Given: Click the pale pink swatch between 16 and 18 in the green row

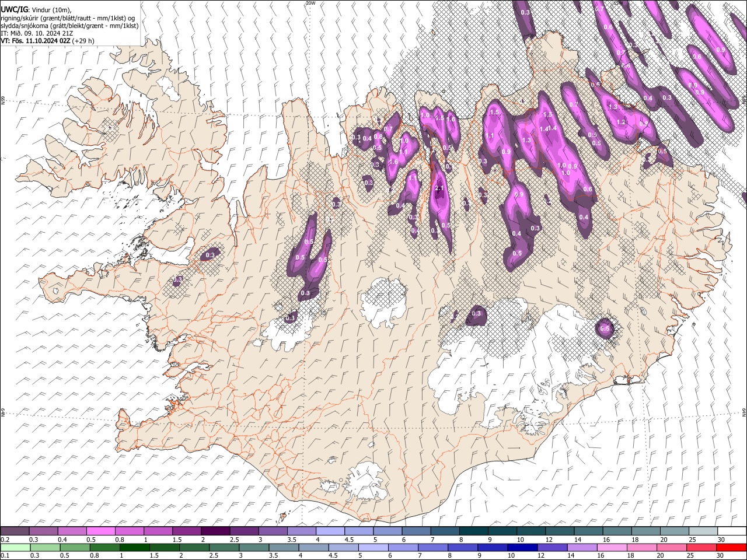Looking at the screenshot, I should (x=612, y=547).
